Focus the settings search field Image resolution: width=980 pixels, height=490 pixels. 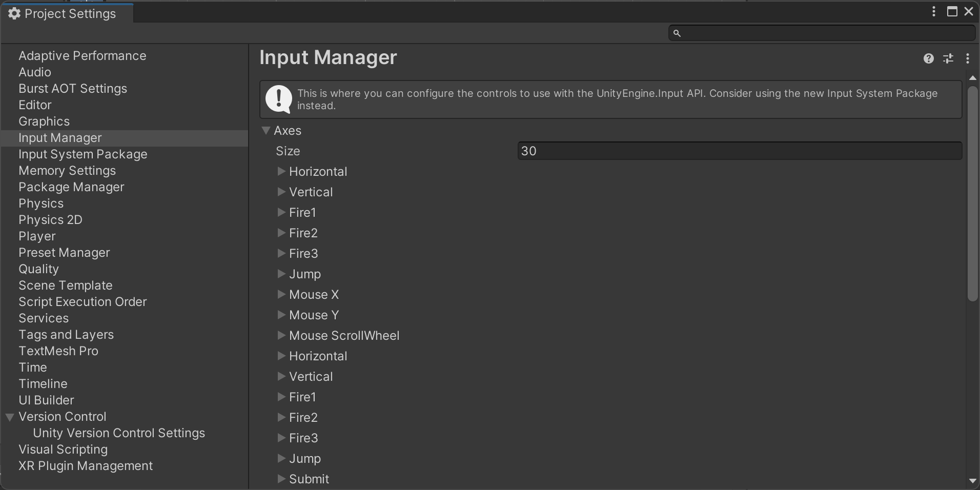822,33
